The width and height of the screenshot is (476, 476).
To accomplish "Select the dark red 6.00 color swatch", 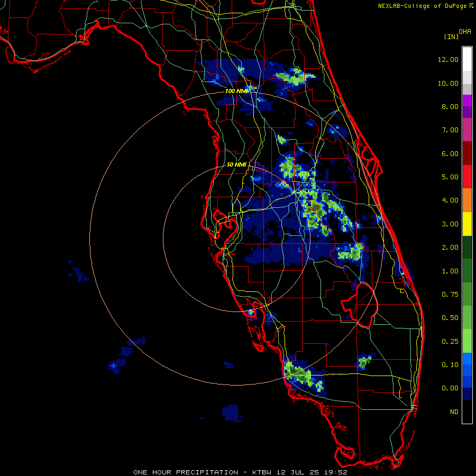I will (x=467, y=153).
